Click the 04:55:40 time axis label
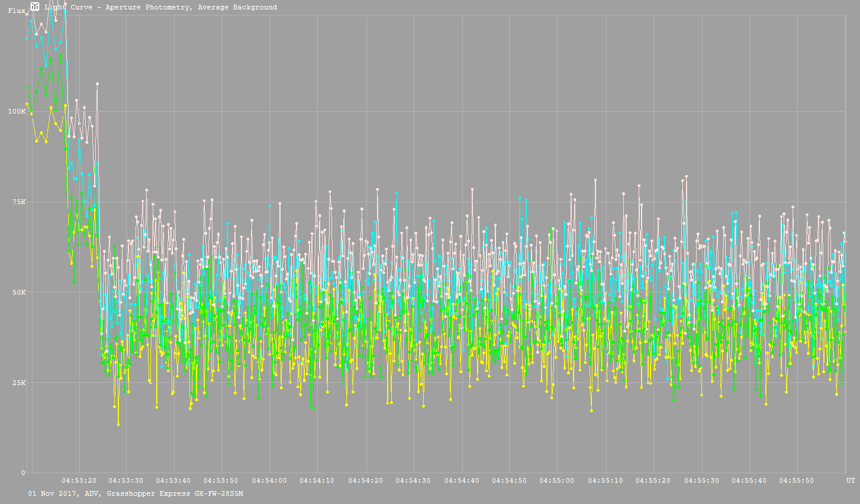The image size is (860, 504). [x=749, y=481]
